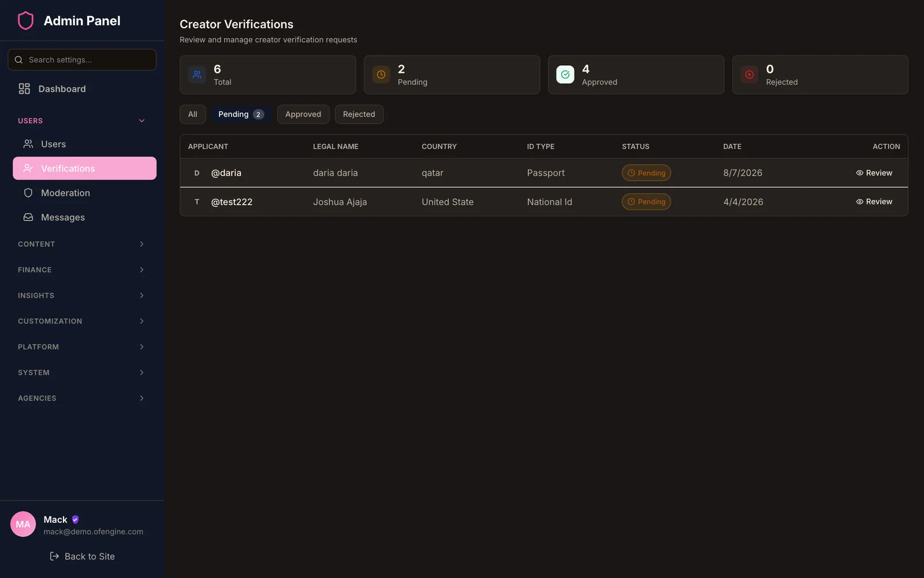Click the Pending clock card icon
Image resolution: width=924 pixels, height=578 pixels.
pos(381,75)
